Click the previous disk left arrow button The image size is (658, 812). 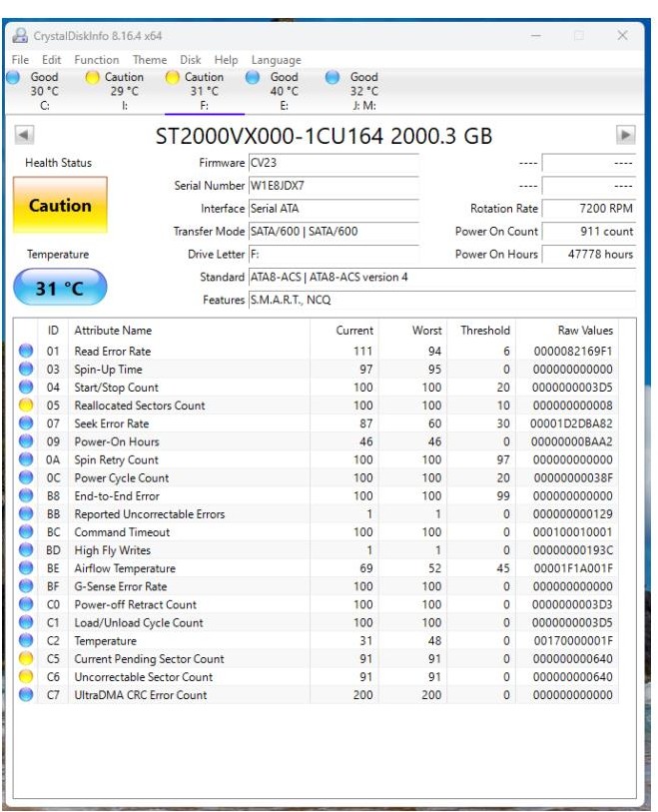click(25, 135)
